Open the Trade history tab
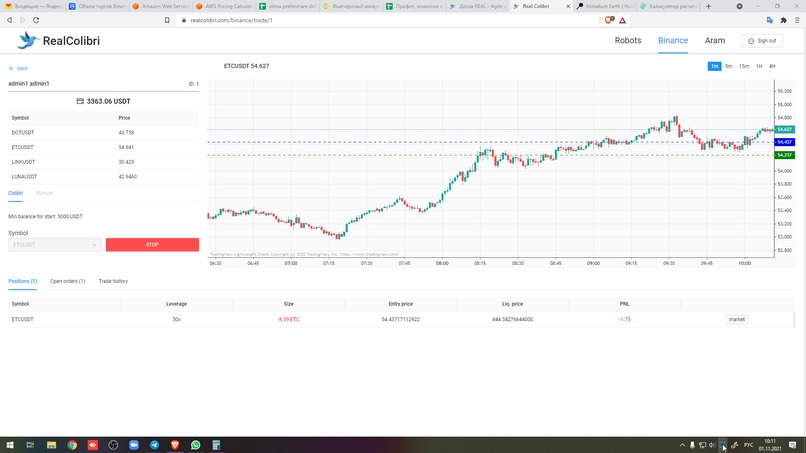The width and height of the screenshot is (806, 453). (x=113, y=281)
